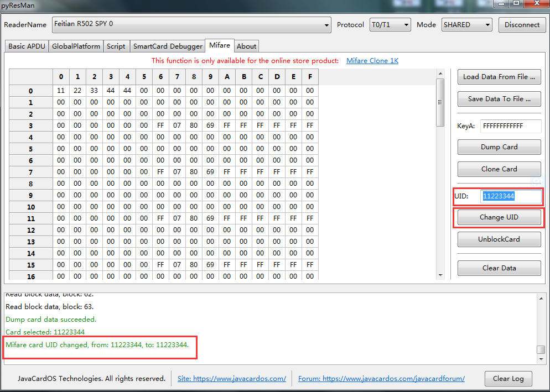The image size is (550, 392).
Task: Click Load Data From File button
Action: 499,77
